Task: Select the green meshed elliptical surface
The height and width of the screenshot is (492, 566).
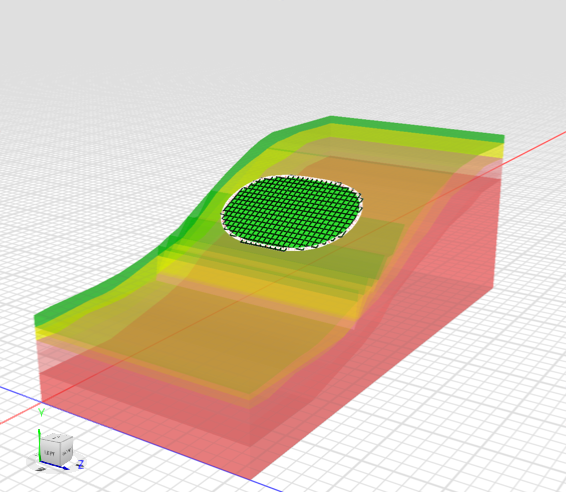Action: coord(292,213)
